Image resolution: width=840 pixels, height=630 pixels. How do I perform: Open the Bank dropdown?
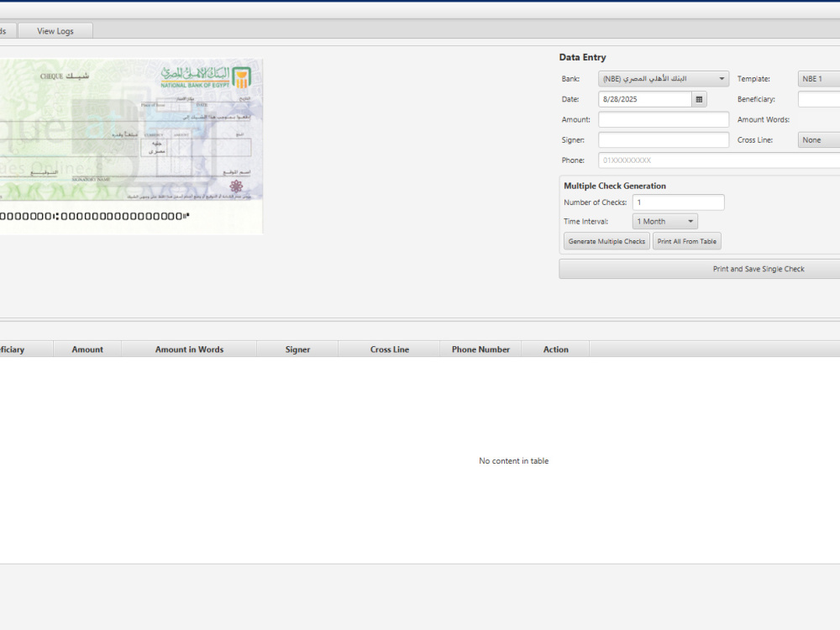point(664,79)
